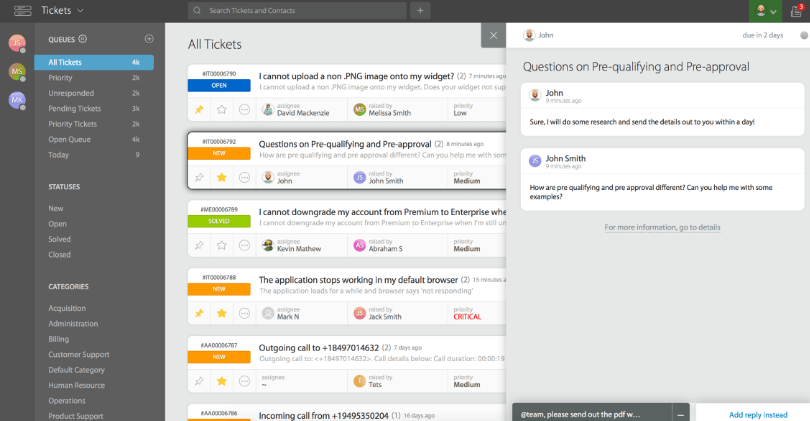The height and width of the screenshot is (421, 810).
Task: Unstar the default browser ticket
Action: click(222, 314)
